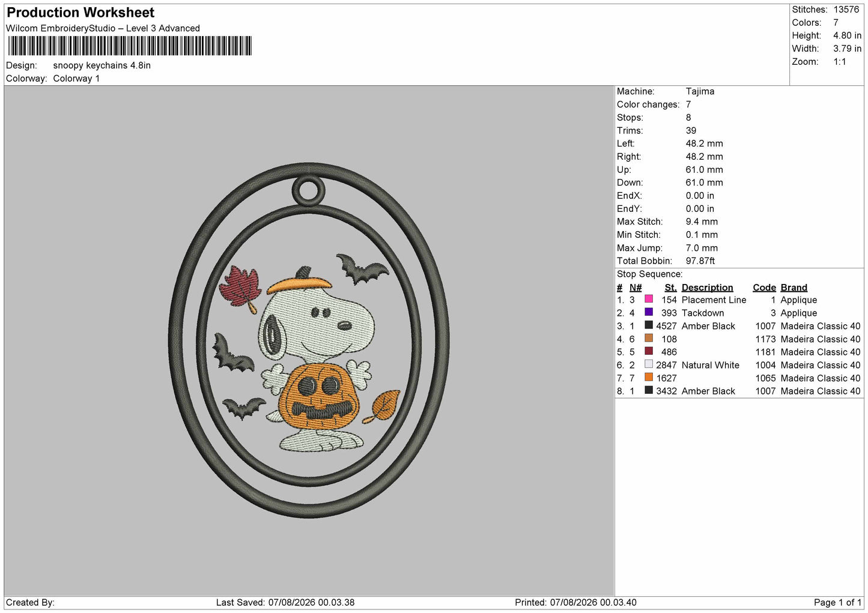
Task: Click the barcode under the worksheet title
Action: pos(130,46)
